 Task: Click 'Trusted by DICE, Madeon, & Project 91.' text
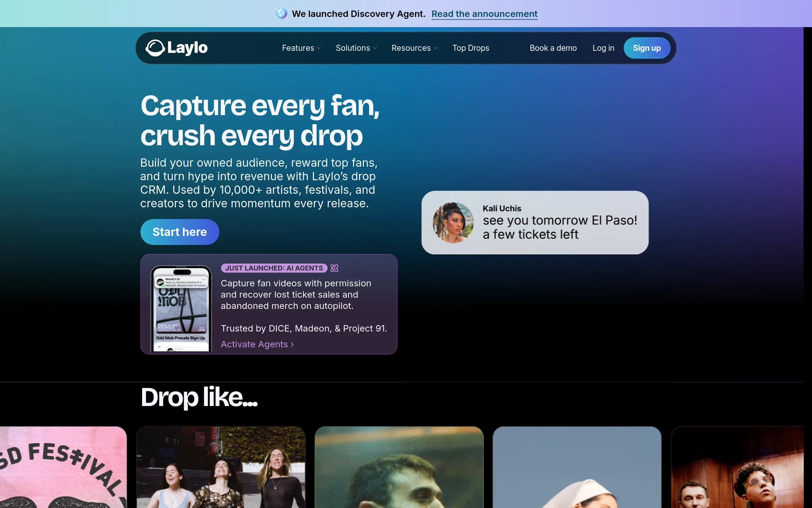coord(304,328)
